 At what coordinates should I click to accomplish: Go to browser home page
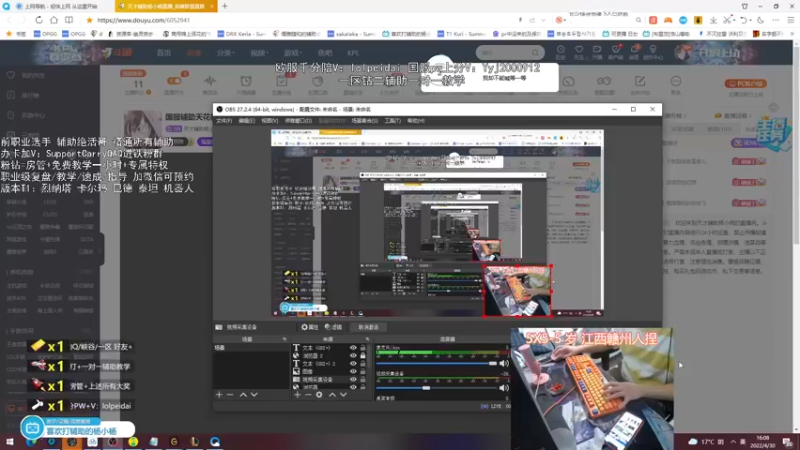54,20
